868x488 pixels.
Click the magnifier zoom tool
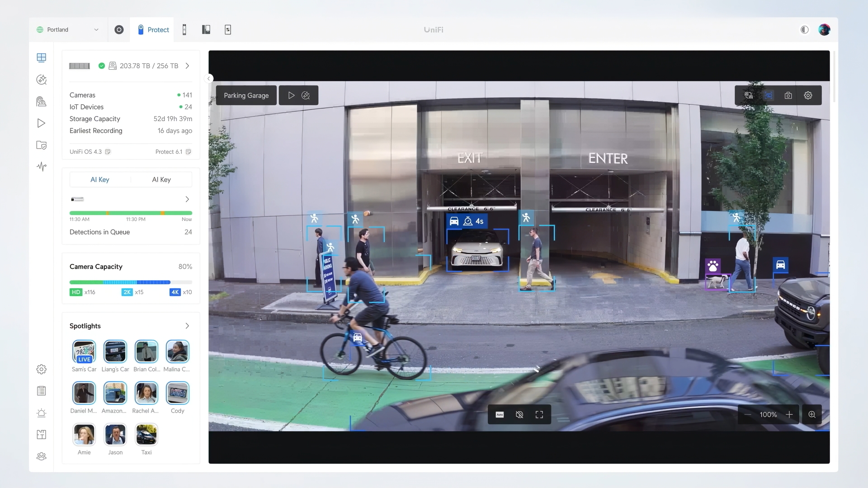click(811, 414)
